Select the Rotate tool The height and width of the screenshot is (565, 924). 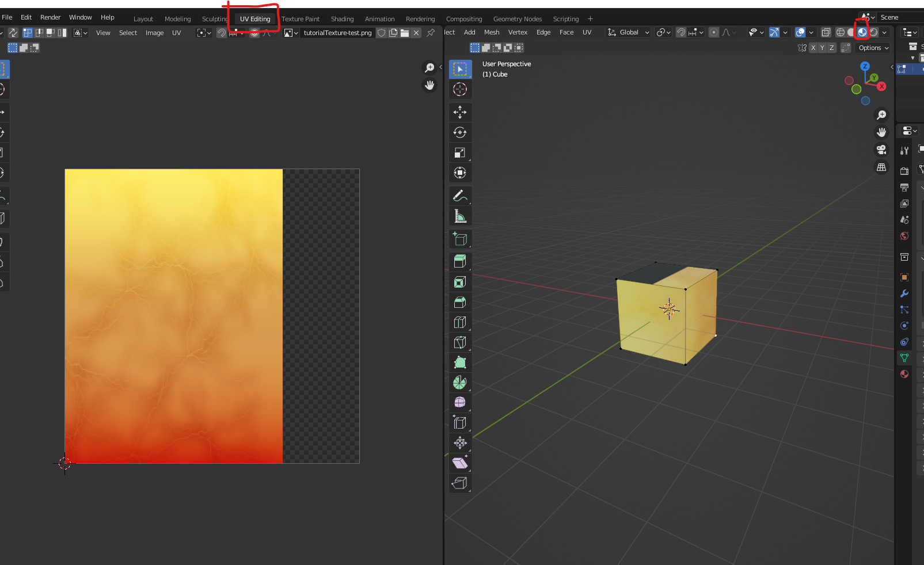point(460,132)
